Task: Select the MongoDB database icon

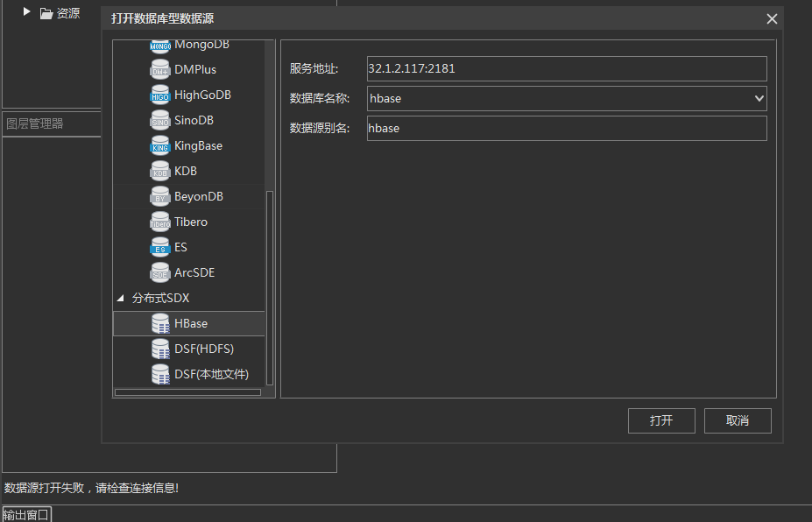Action: tap(160, 46)
